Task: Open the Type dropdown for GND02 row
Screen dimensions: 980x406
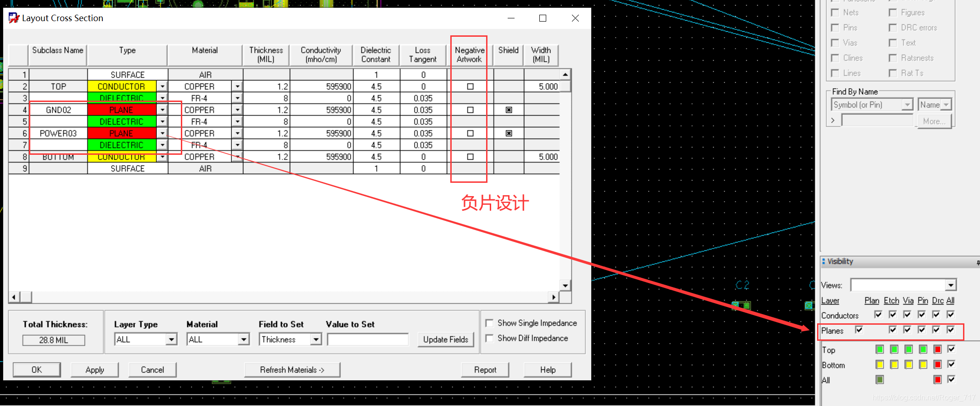Action: 162,110
